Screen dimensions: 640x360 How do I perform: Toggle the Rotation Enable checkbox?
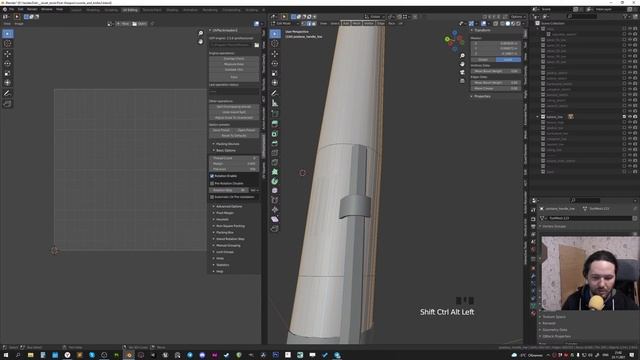(x=212, y=176)
